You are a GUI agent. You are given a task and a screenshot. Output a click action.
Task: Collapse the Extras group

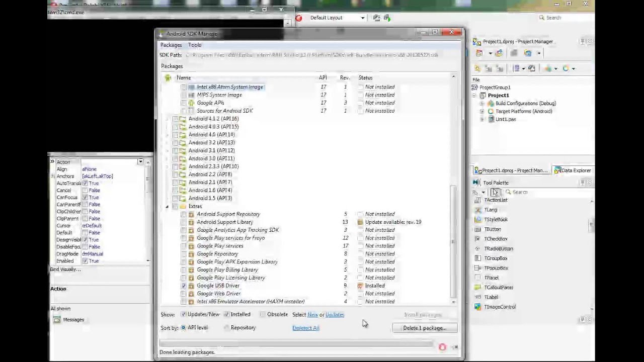pyautogui.click(x=167, y=206)
